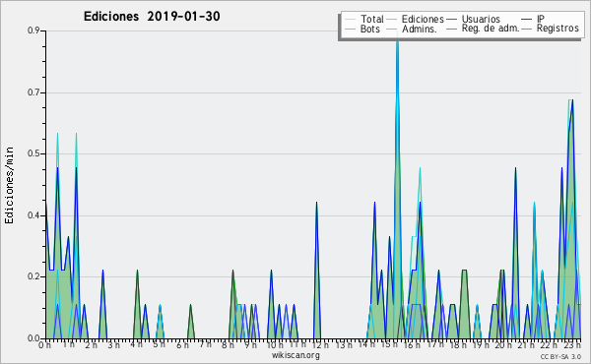Click the '0 h' x-axis label

point(45,345)
